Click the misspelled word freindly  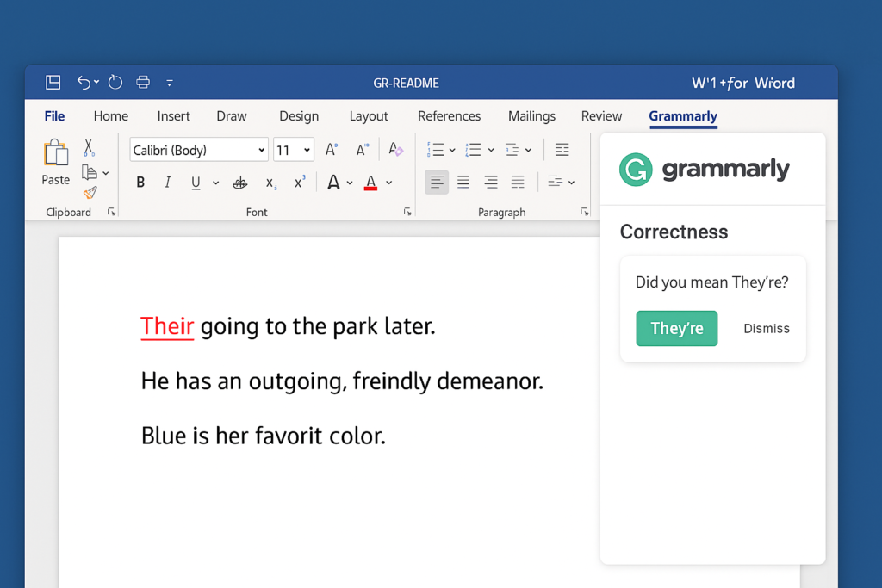(392, 381)
